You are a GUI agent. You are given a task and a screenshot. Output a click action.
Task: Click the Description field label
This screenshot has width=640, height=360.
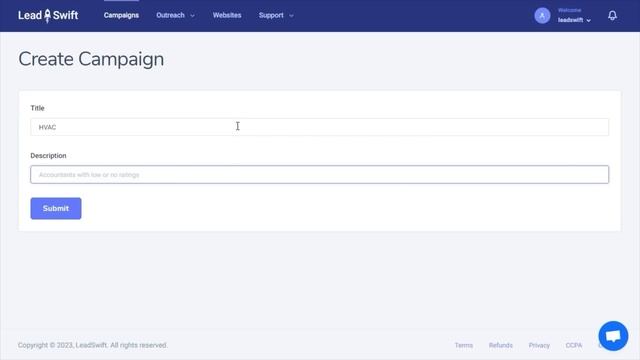tap(48, 156)
